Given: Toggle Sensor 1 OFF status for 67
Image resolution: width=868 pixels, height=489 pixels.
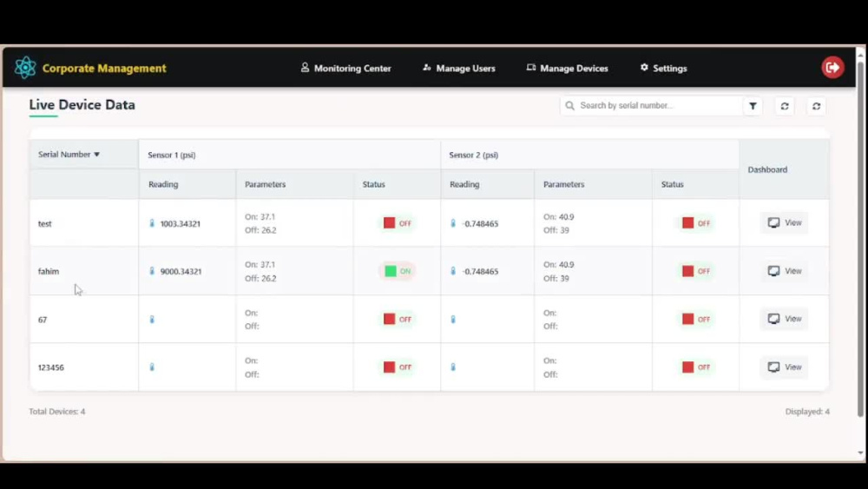Looking at the screenshot, I should click(x=397, y=319).
